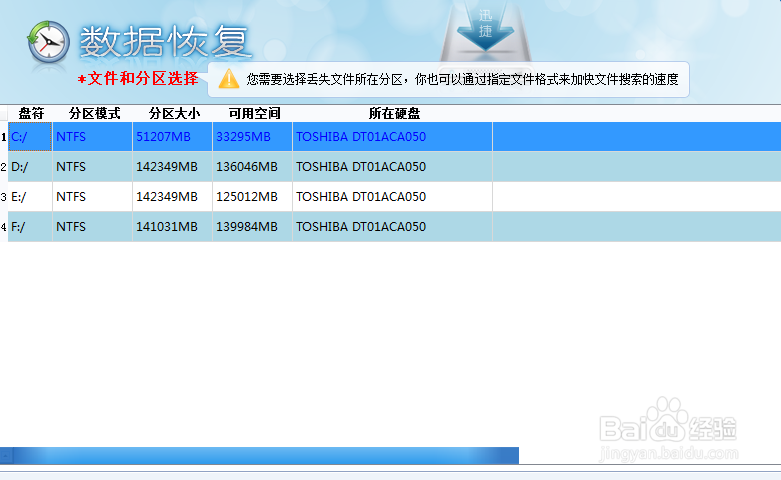Select the D:/ drive letter cell
The image size is (781, 480).
[30, 167]
